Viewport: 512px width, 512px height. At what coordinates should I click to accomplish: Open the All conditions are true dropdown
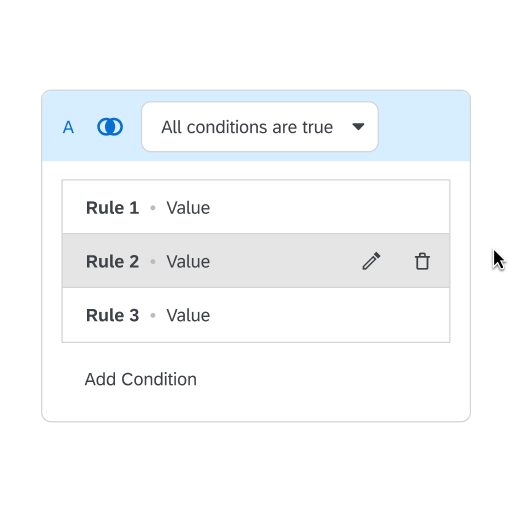click(260, 127)
